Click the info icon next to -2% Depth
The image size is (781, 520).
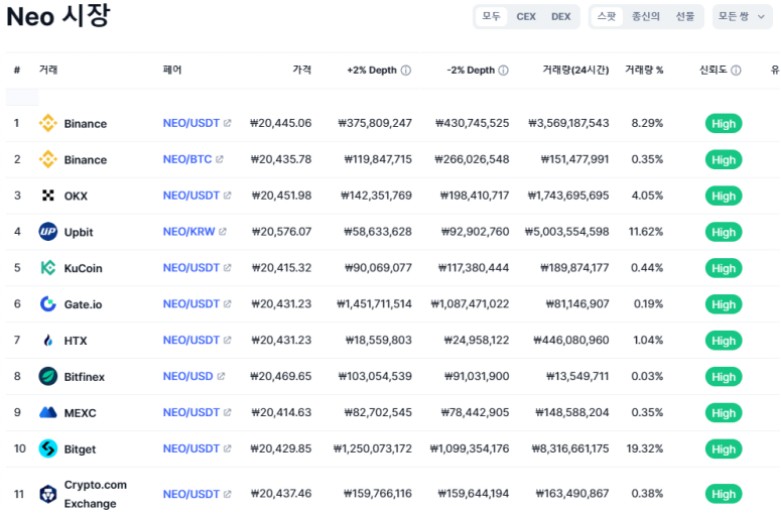504,70
